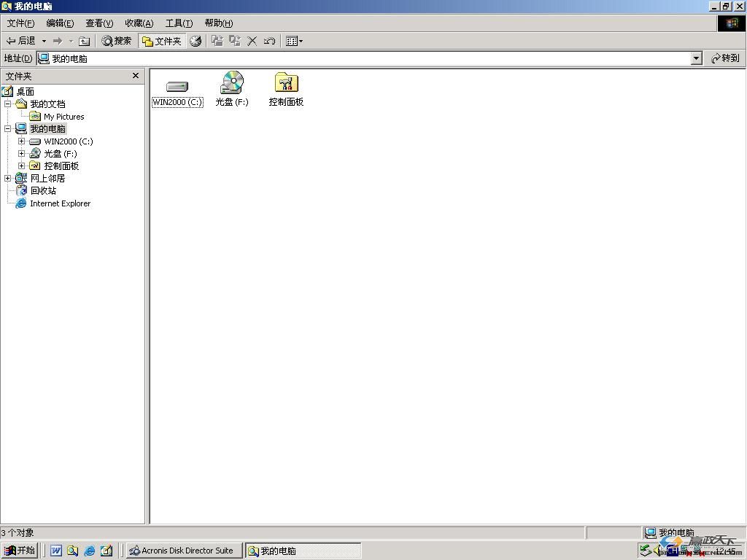The width and height of the screenshot is (747, 560).
Task: Select 回收站 in the folder tree
Action: point(43,191)
